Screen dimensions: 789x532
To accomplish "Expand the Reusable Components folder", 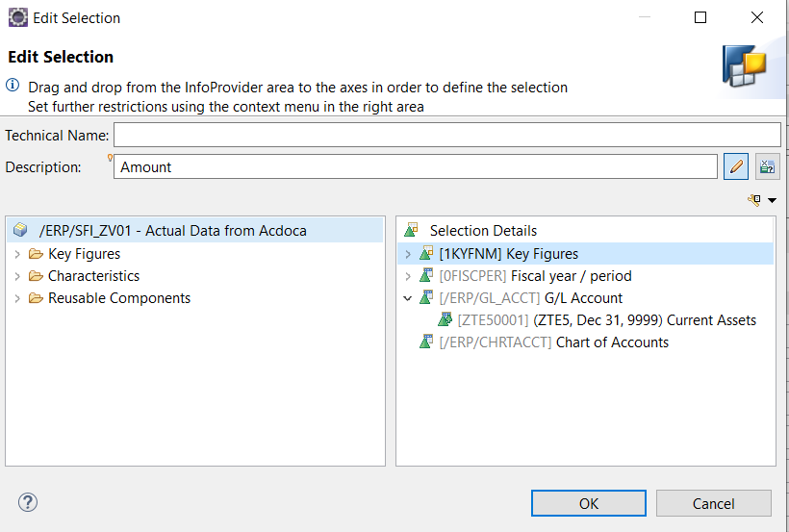I will [x=17, y=298].
